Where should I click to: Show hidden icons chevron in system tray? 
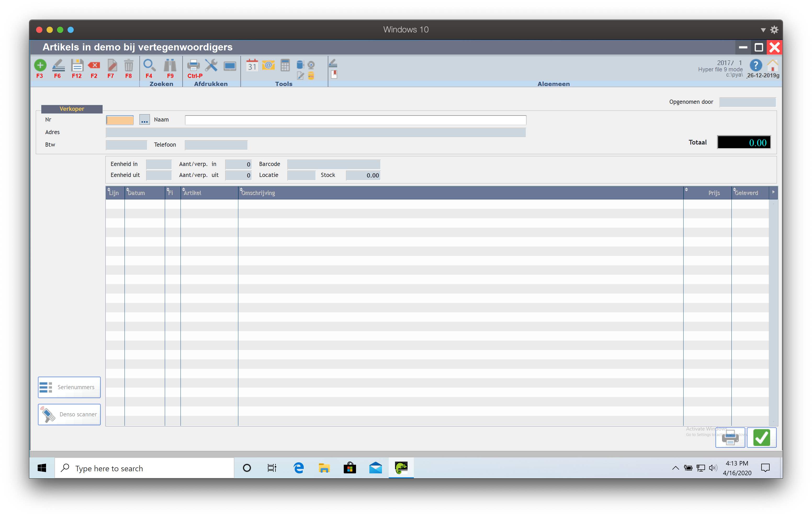click(675, 468)
